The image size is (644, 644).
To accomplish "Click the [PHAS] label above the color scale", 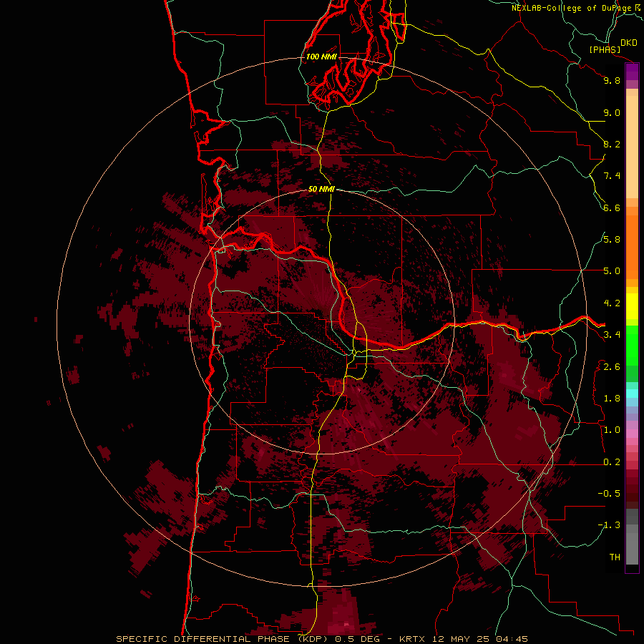I will [605, 49].
